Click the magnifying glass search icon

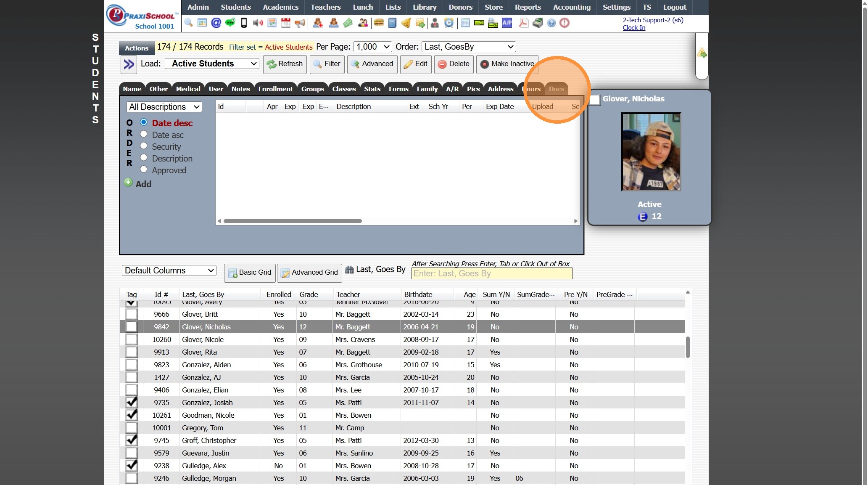point(188,23)
